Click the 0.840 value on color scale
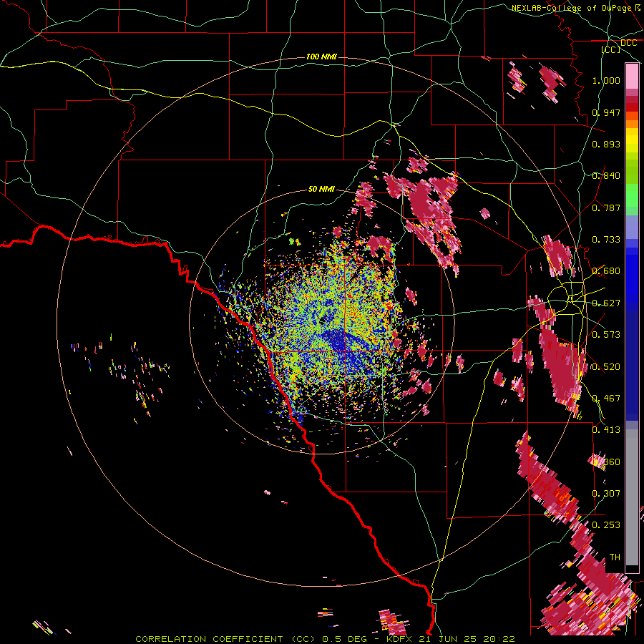The height and width of the screenshot is (644, 644). [606, 176]
